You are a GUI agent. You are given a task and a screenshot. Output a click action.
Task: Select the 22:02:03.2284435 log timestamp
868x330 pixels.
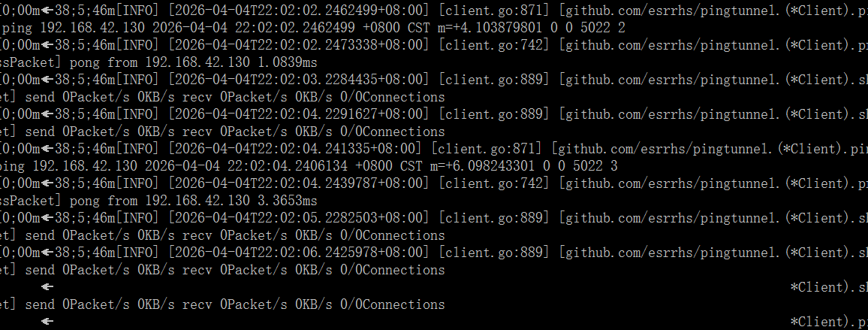299,80
